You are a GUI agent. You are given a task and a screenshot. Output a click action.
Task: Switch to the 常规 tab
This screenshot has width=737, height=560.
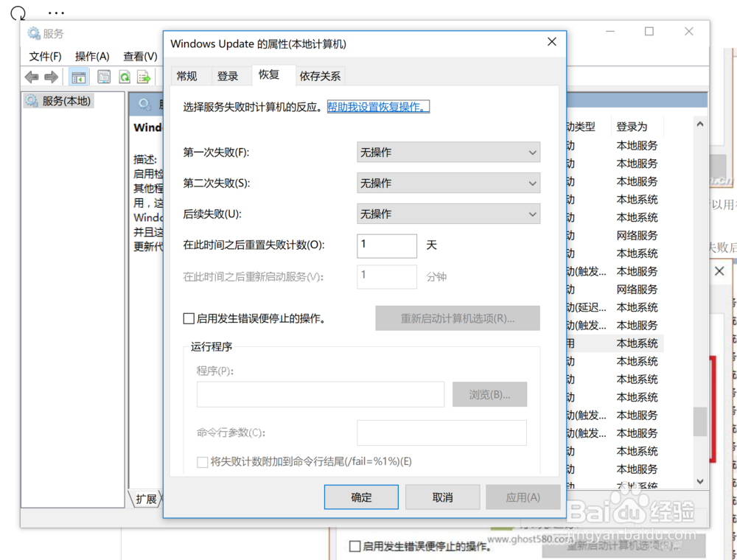click(x=186, y=76)
